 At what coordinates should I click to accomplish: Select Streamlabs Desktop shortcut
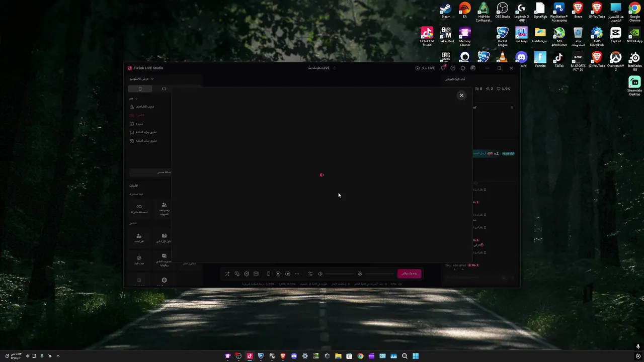pyautogui.click(x=635, y=85)
